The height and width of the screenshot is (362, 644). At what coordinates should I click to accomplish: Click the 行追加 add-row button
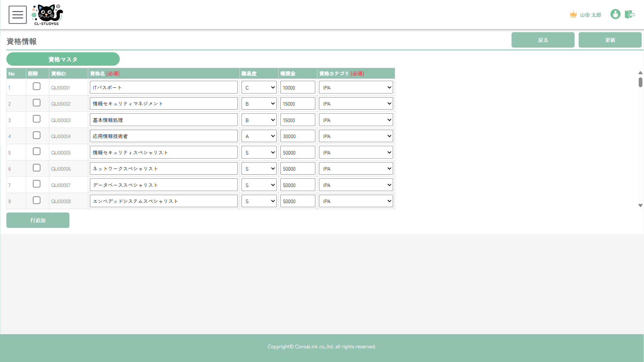[x=38, y=220]
